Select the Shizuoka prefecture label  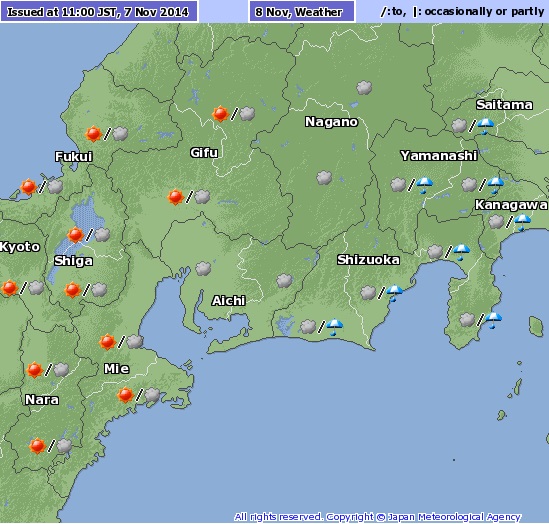(368, 260)
